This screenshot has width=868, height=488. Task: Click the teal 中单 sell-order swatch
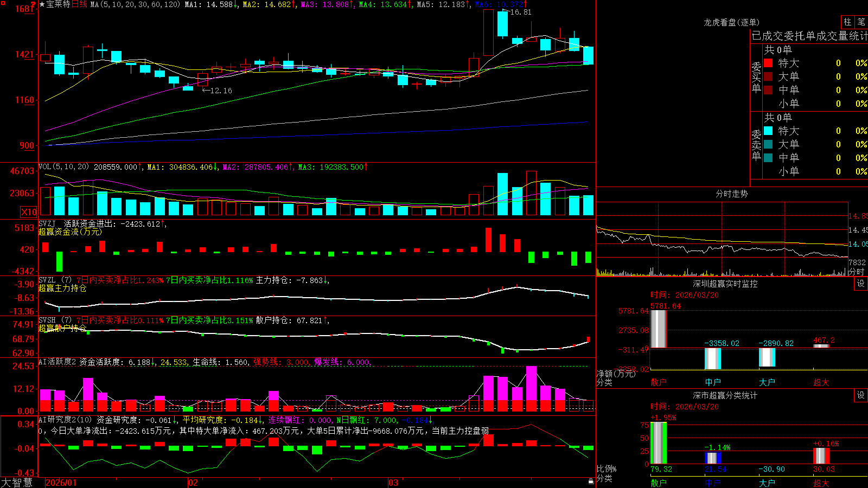(768, 158)
